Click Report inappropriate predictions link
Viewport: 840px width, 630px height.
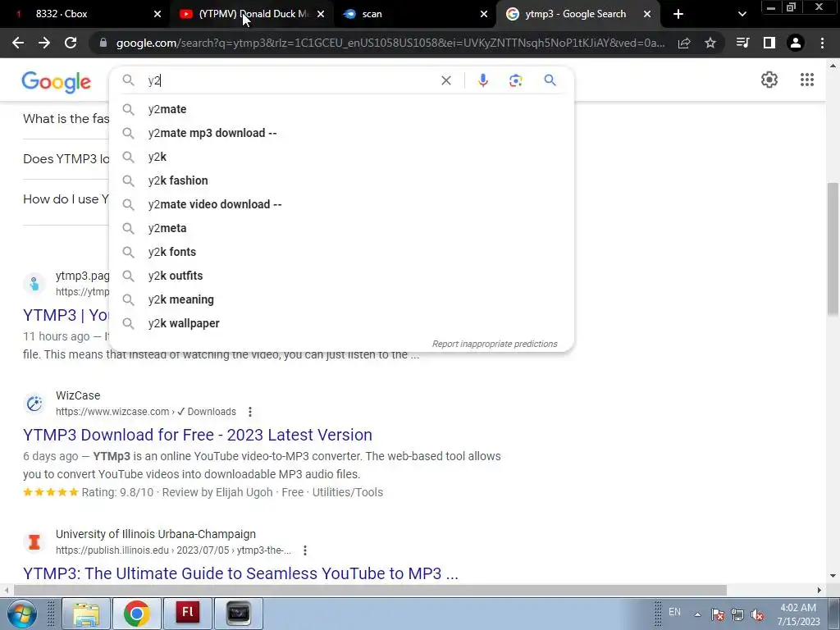click(x=495, y=344)
